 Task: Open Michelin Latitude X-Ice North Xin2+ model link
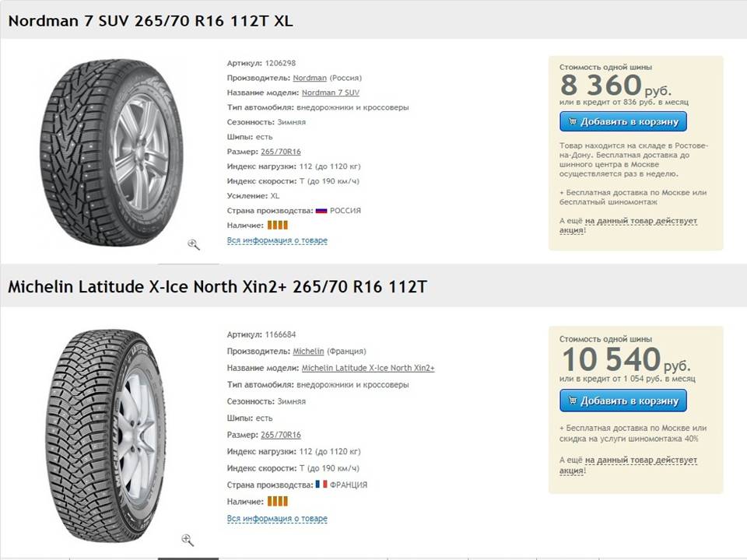[x=368, y=368]
